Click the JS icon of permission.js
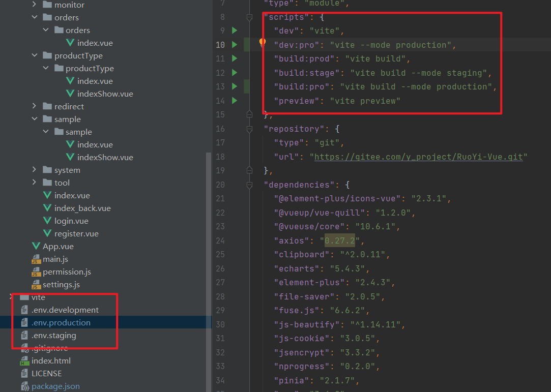The image size is (551, 392). coord(36,272)
